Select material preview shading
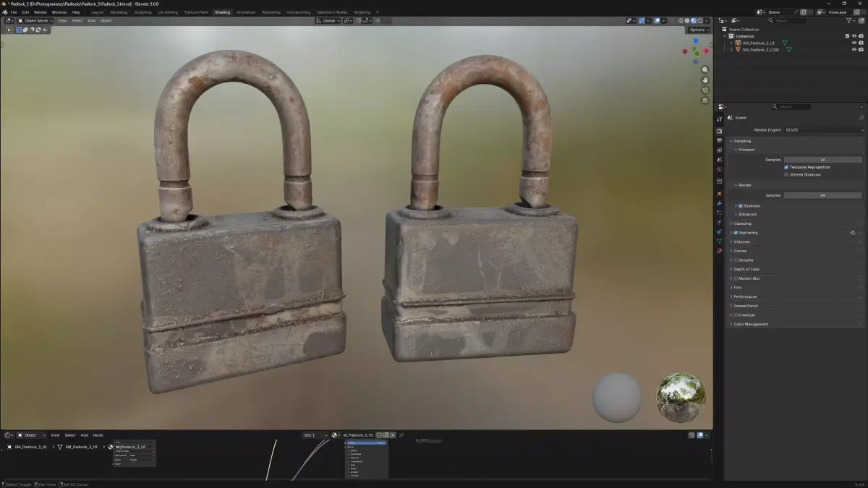 [693, 21]
